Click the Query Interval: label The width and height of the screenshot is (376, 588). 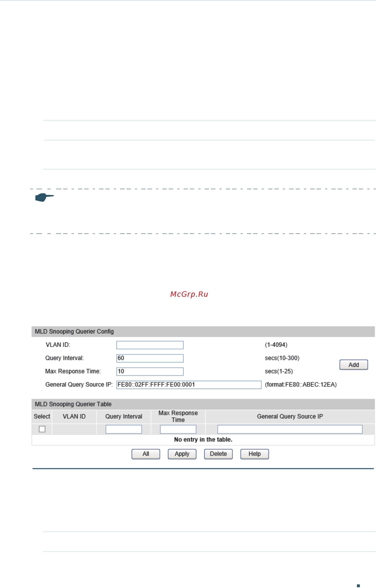pos(64,358)
